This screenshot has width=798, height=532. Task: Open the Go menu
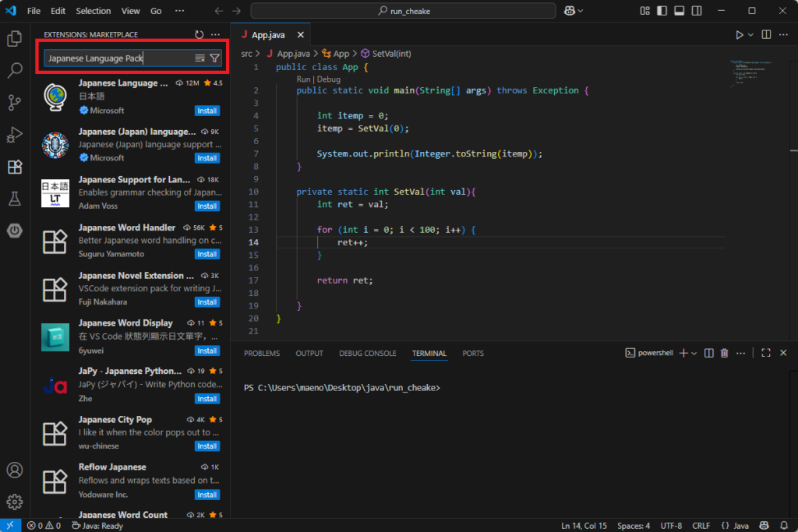[156, 11]
